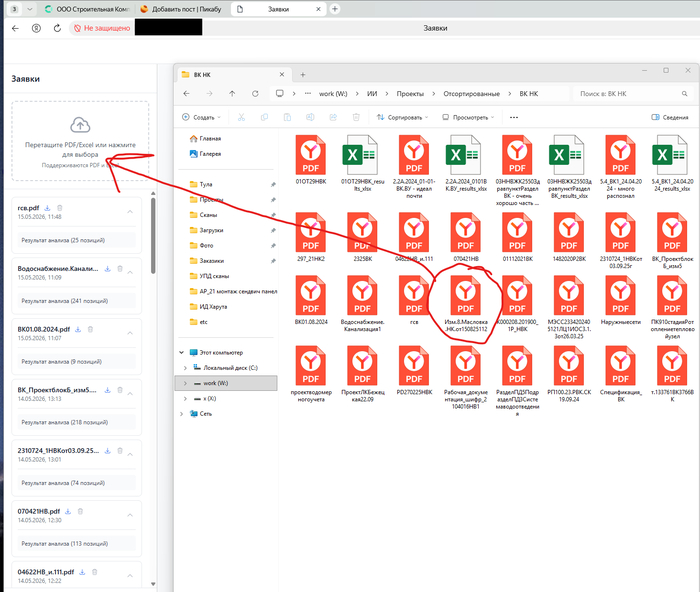Click Проекты in the breadcrumb path
Viewport: 700px width, 592px height.
click(410, 94)
